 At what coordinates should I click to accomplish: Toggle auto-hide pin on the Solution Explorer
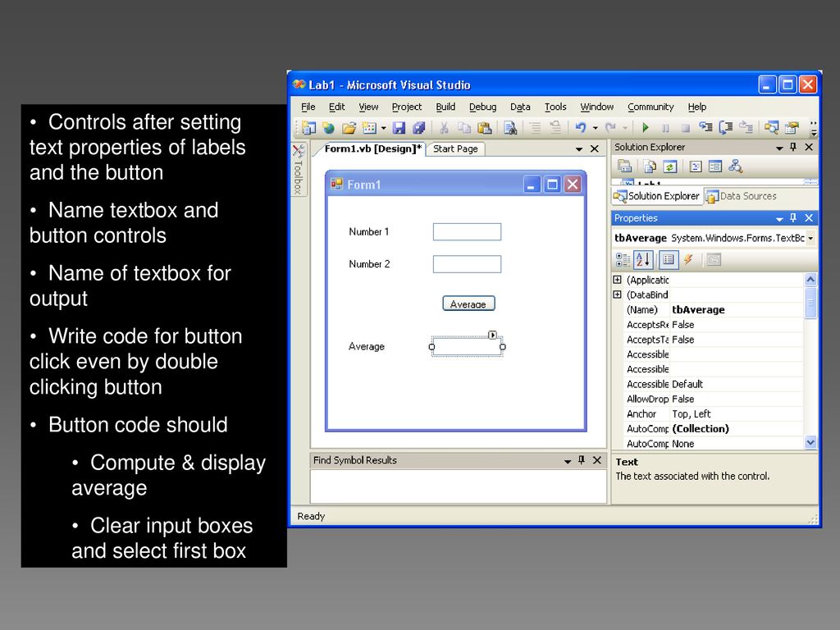(x=794, y=147)
